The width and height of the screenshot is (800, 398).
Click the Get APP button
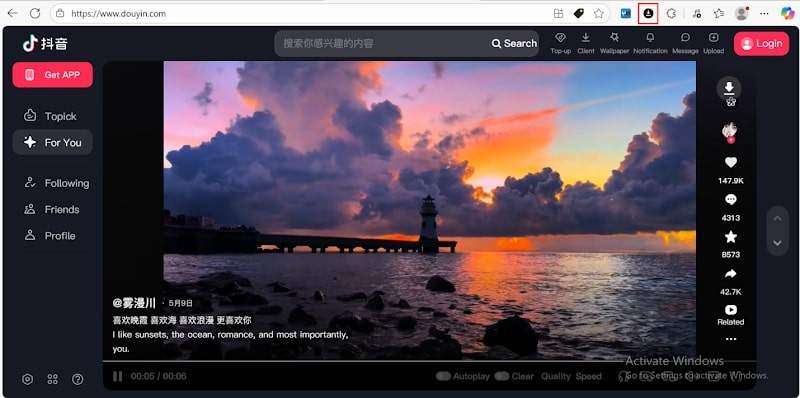pos(53,75)
